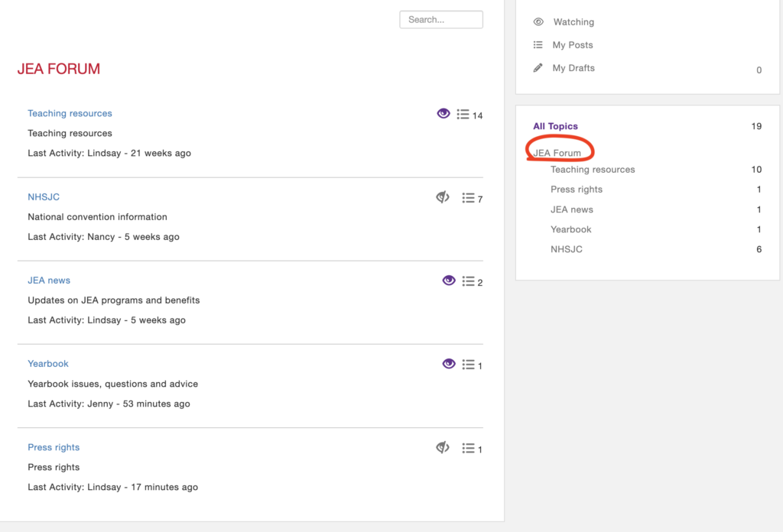Click 'National convention information' description
Image resolution: width=783 pixels, height=532 pixels.
(97, 216)
